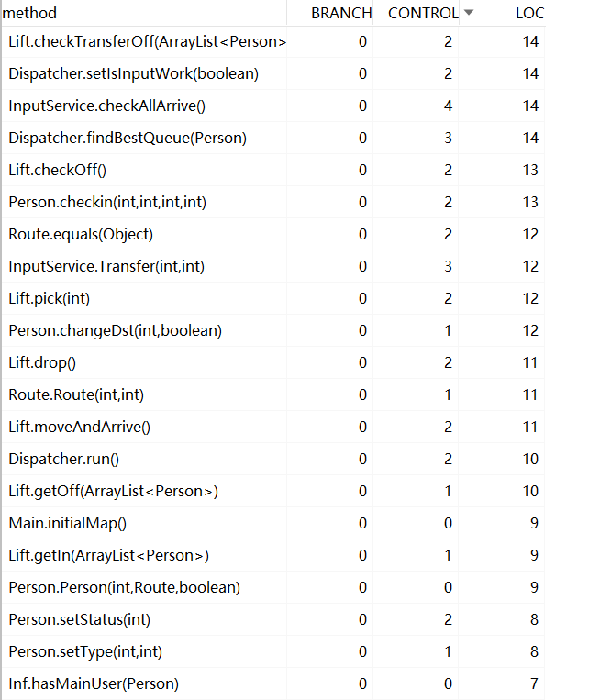
Task: Select Dispatcher.setIsInputWork(boolean) row
Action: pyautogui.click(x=273, y=73)
